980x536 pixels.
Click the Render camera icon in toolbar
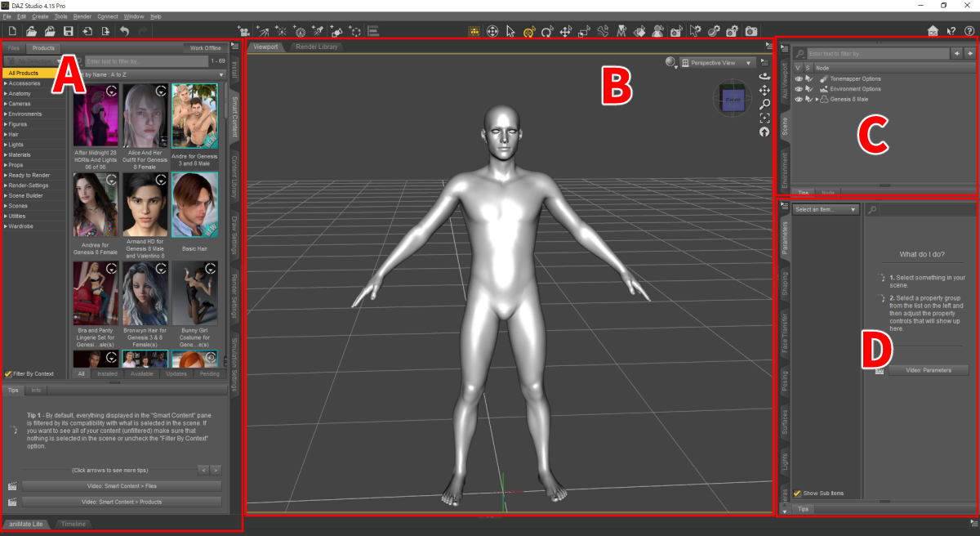pos(751,31)
